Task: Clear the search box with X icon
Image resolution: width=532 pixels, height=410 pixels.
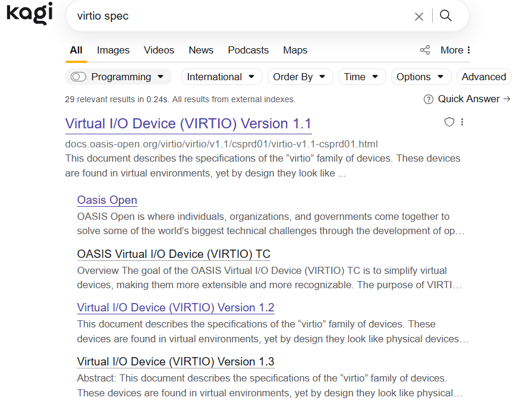Action: [x=419, y=17]
